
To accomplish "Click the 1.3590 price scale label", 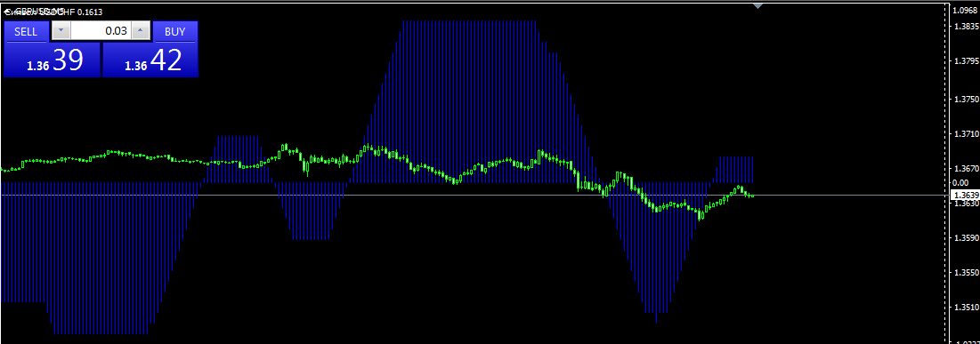I will (965, 238).
